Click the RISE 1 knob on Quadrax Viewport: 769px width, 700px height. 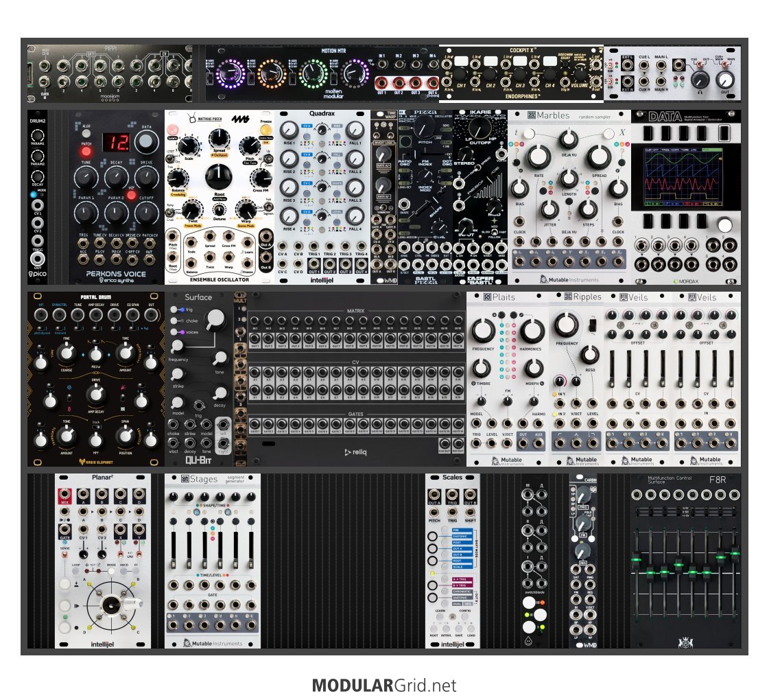click(x=289, y=130)
